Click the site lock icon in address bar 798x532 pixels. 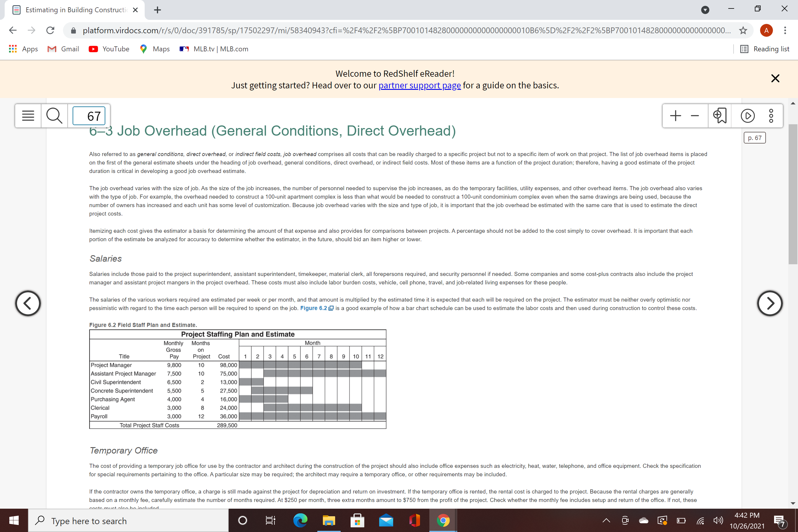(x=73, y=31)
